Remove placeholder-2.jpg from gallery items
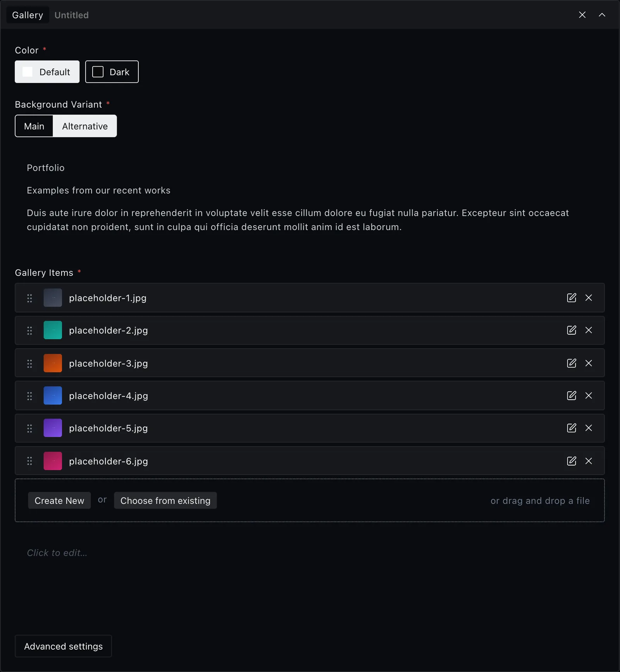The height and width of the screenshot is (672, 620). (589, 330)
